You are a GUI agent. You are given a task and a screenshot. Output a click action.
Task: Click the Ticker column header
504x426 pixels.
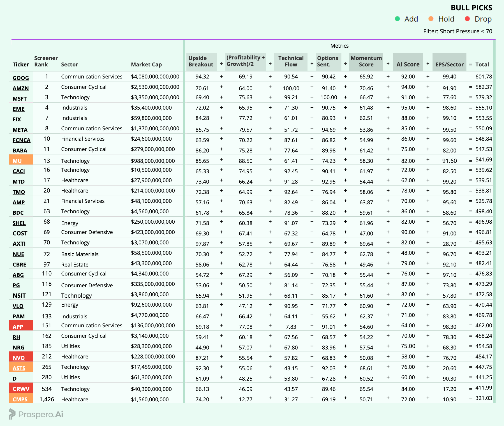tap(21, 64)
